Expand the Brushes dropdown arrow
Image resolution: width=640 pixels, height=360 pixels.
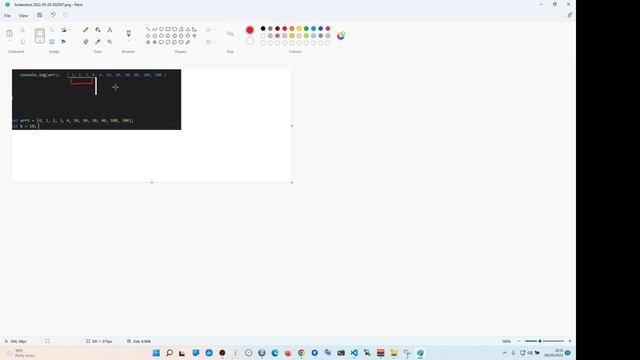[x=129, y=41]
